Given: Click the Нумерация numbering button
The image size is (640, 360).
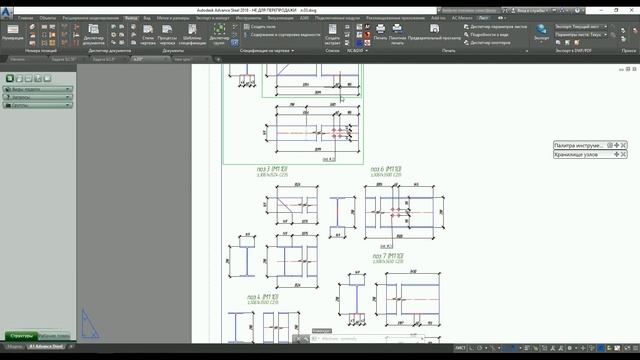Looking at the screenshot, I should pyautogui.click(x=13, y=33).
